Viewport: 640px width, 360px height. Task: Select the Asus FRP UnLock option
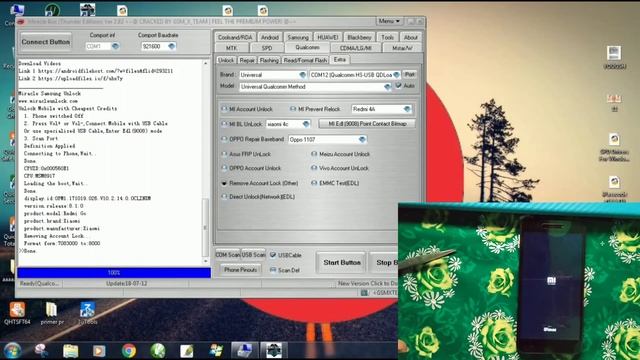tap(246, 154)
